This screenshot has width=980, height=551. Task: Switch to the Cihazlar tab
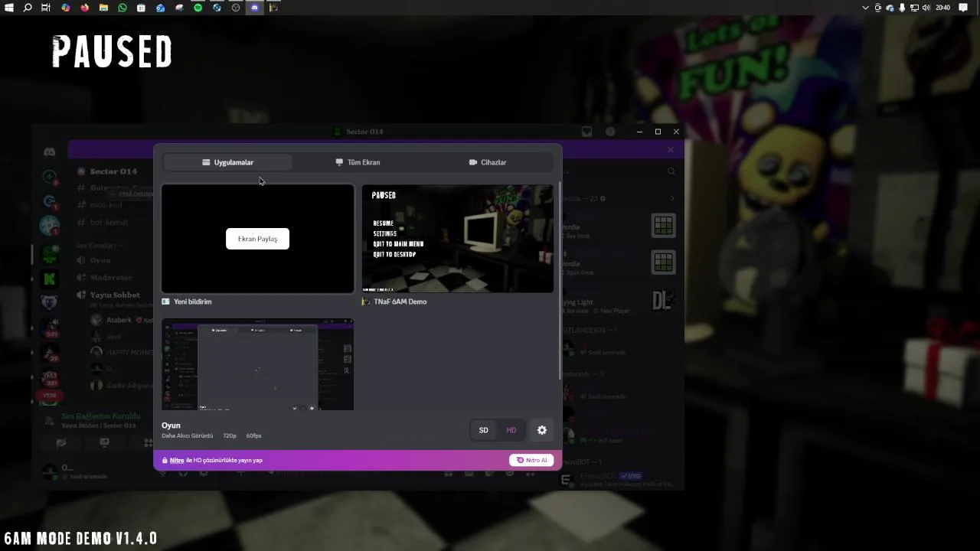[x=488, y=162]
